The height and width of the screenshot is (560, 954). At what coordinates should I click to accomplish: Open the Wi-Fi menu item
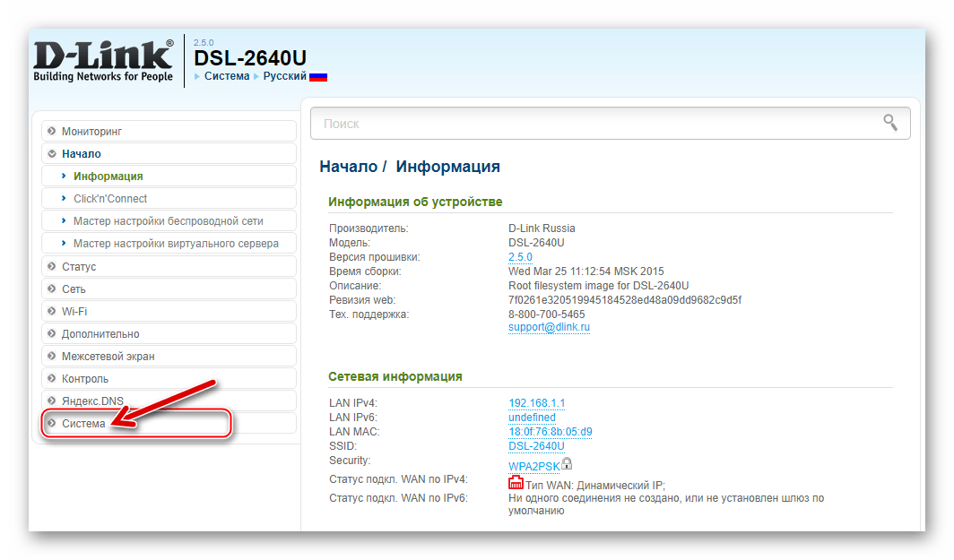pyautogui.click(x=169, y=311)
